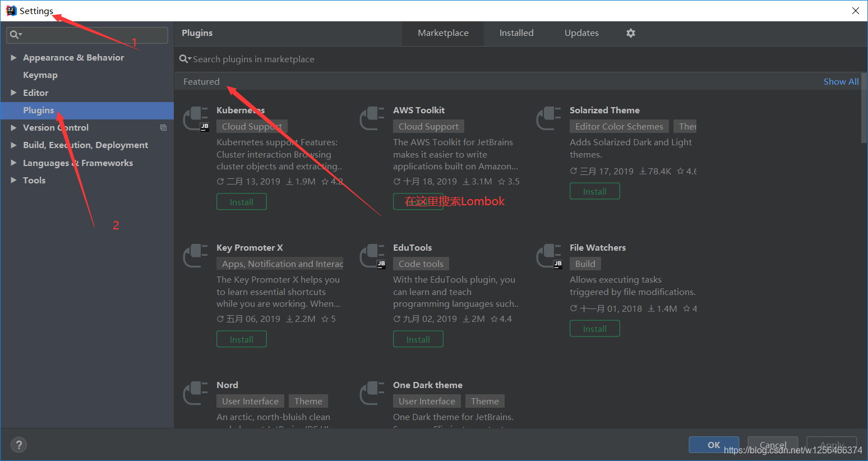The width and height of the screenshot is (868, 461).
Task: Click AWS Toolkit Cloud Support tag
Action: coord(428,126)
